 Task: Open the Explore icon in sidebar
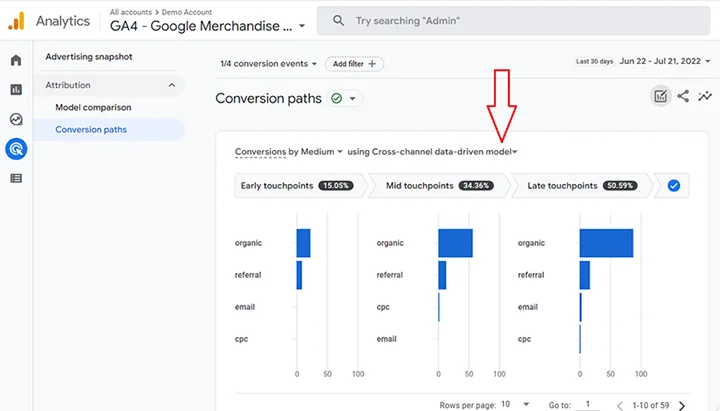click(x=16, y=119)
